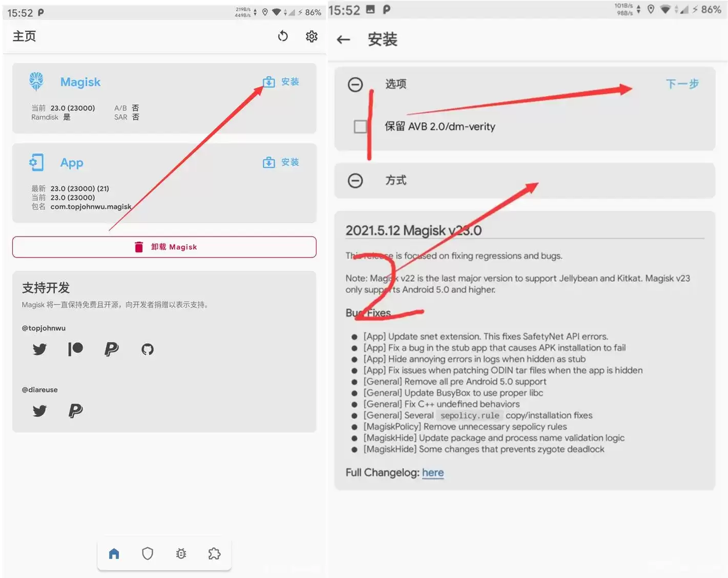
Task: Open diareuse's PayPal donation icon
Action: coord(75,411)
